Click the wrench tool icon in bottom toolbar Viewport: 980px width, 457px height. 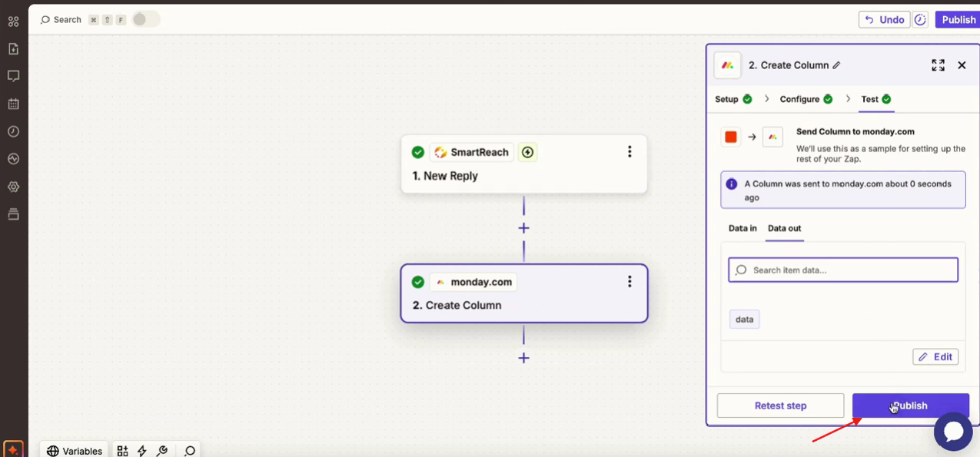click(161, 451)
